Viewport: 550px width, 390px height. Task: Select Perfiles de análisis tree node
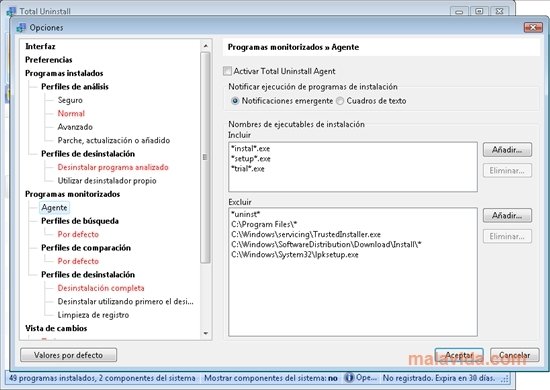75,87
